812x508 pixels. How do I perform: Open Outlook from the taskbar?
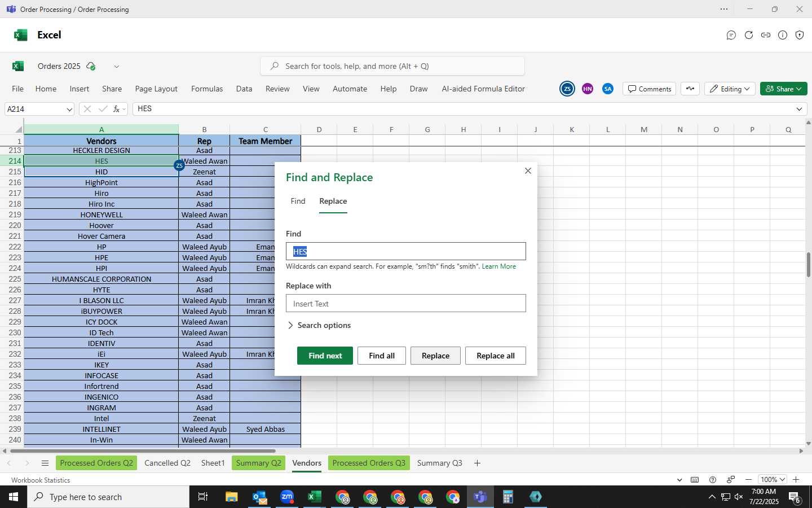click(x=259, y=497)
